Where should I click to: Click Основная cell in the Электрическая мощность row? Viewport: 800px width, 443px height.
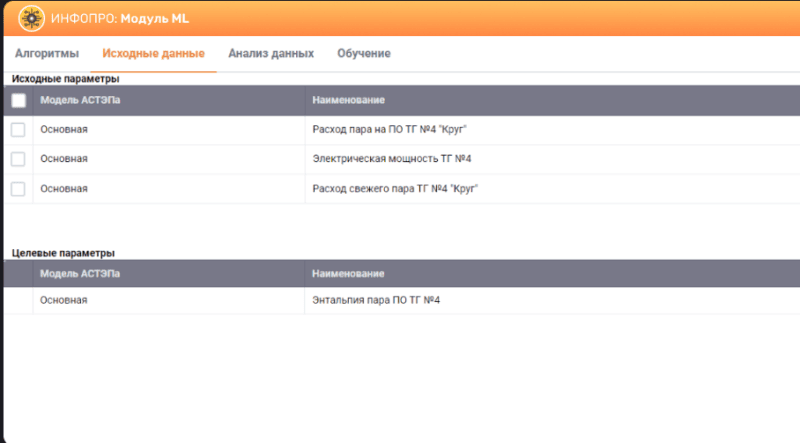64,159
